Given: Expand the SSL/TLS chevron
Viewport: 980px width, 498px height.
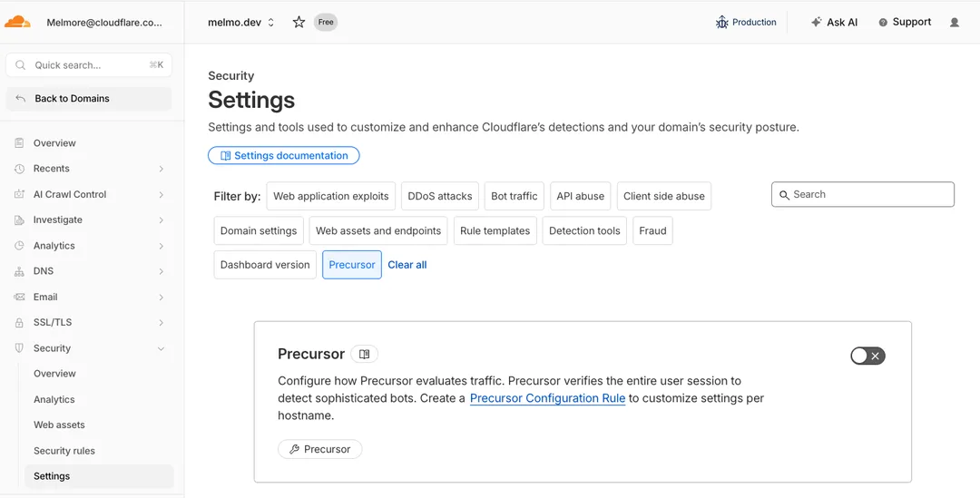Looking at the screenshot, I should (161, 322).
